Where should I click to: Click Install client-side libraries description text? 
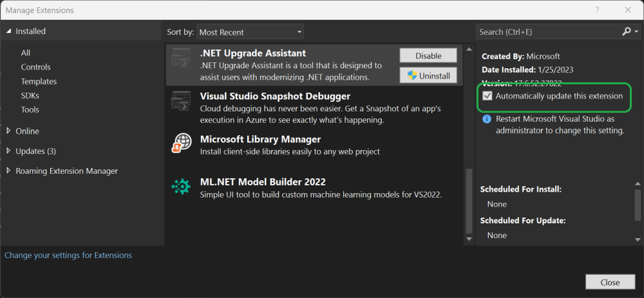click(x=290, y=151)
